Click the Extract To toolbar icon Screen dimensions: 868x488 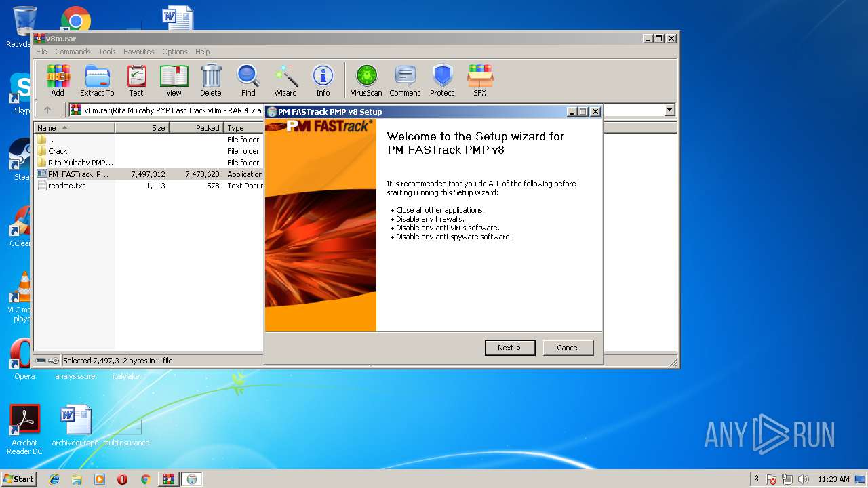(97, 81)
